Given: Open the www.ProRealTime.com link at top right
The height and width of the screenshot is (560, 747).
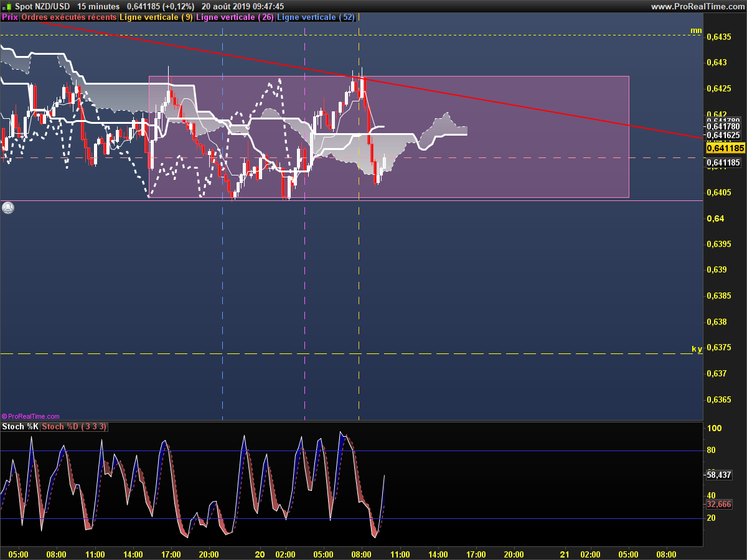Looking at the screenshot, I should 697,6.
